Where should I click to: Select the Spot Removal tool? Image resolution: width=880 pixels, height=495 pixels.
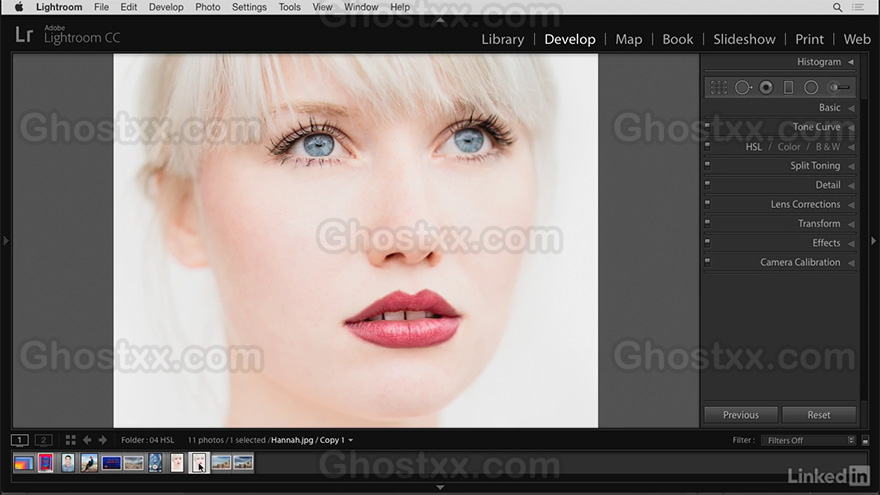click(743, 88)
